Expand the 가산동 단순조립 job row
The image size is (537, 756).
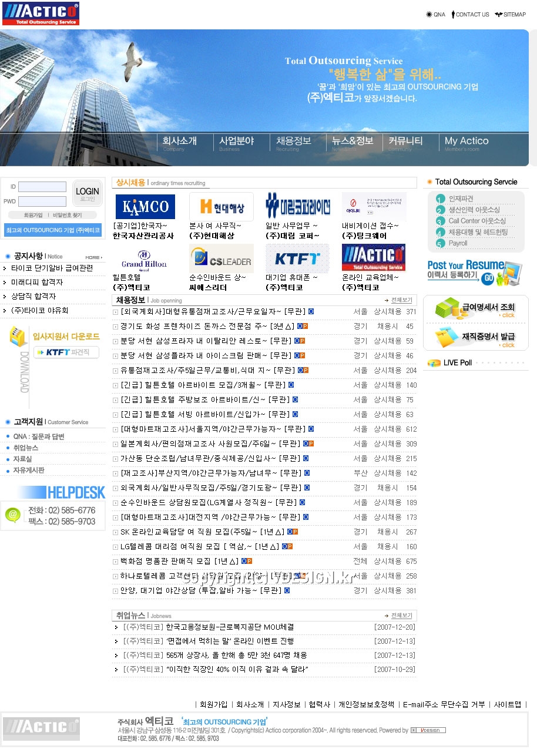point(115,459)
